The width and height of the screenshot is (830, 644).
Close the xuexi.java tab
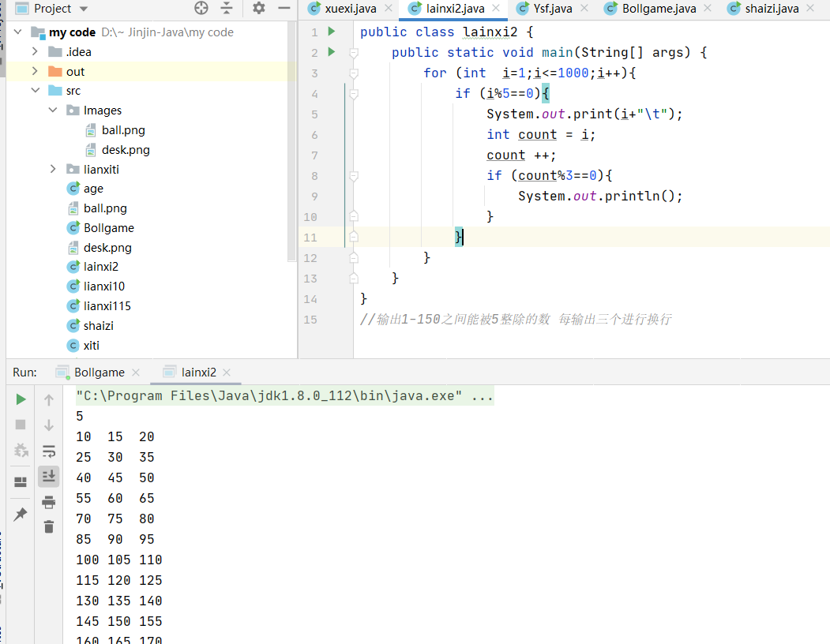coord(389,8)
